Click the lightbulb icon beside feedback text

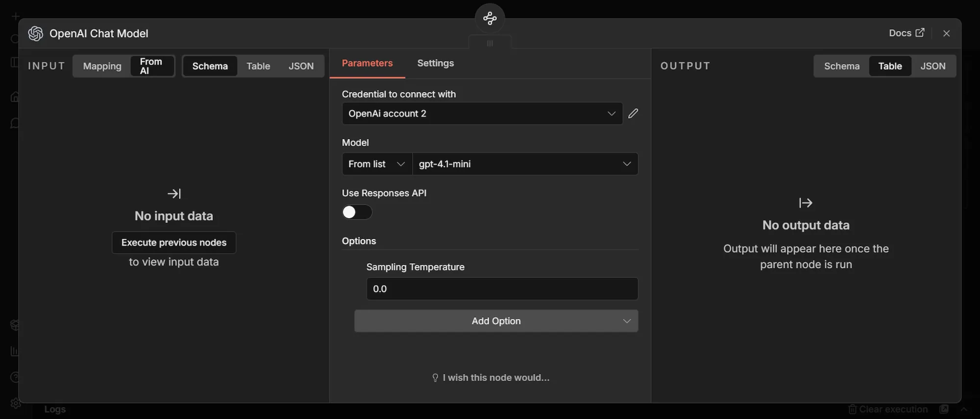435,378
